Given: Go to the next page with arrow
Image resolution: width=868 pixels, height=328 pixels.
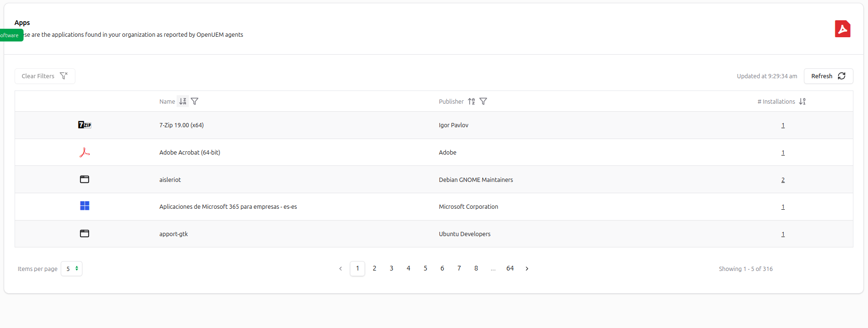Looking at the screenshot, I should pyautogui.click(x=527, y=268).
